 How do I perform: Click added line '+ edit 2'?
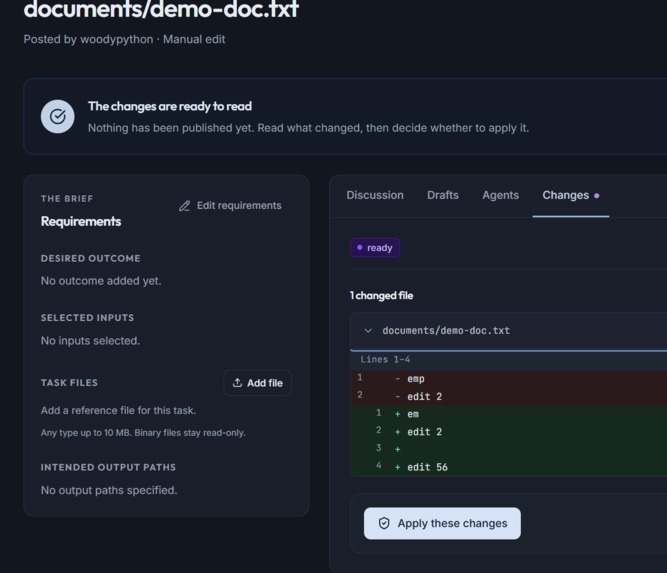[x=508, y=432]
